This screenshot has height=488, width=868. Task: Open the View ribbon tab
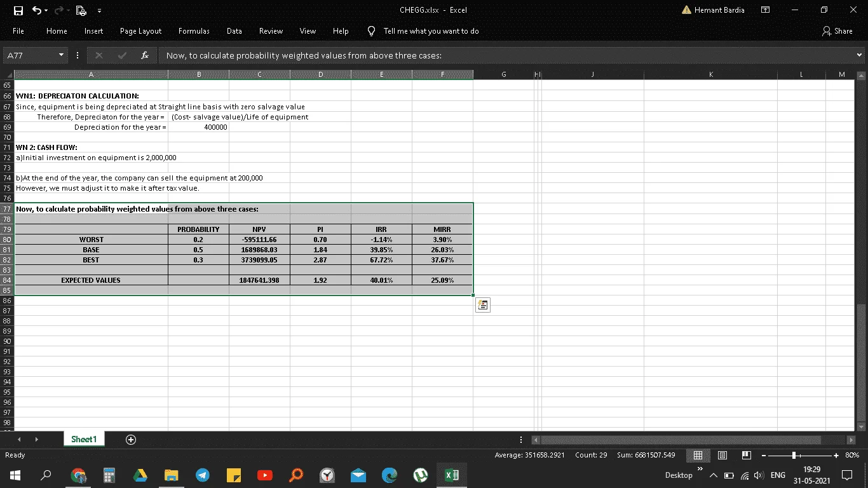point(308,31)
